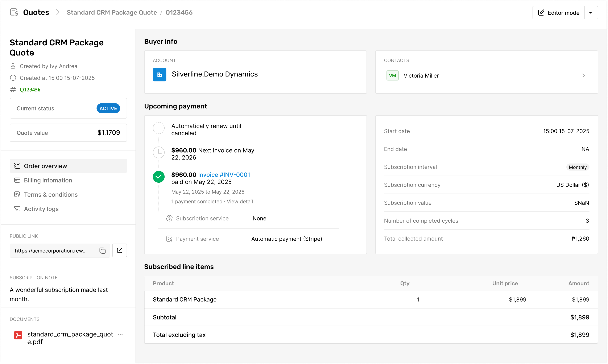Click the green paid checkmark icon
The image size is (608, 364).
click(x=159, y=177)
